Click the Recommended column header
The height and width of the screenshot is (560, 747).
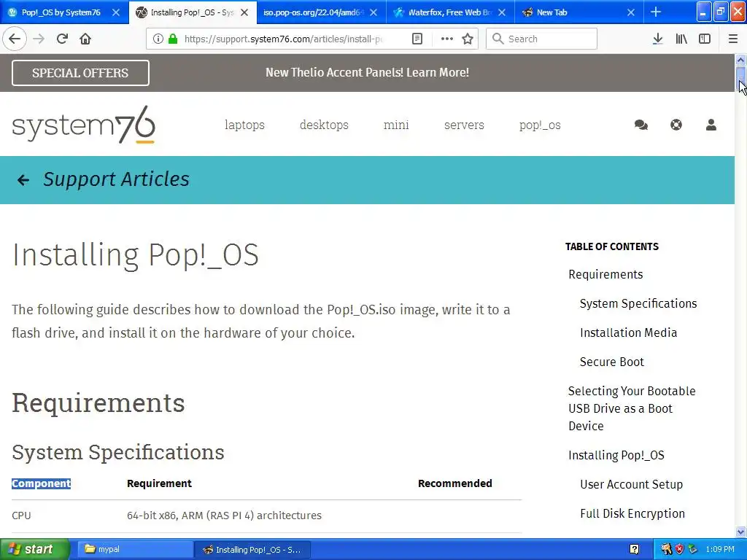click(455, 483)
